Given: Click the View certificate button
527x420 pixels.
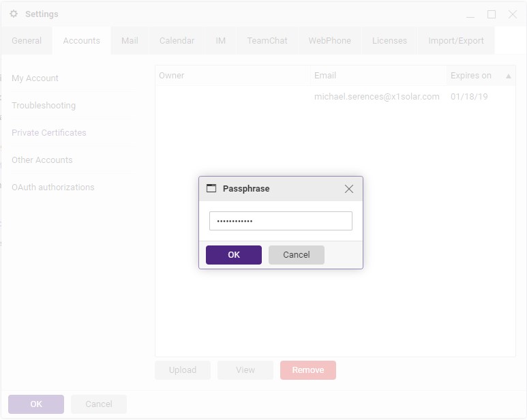Looking at the screenshot, I should [x=245, y=370].
